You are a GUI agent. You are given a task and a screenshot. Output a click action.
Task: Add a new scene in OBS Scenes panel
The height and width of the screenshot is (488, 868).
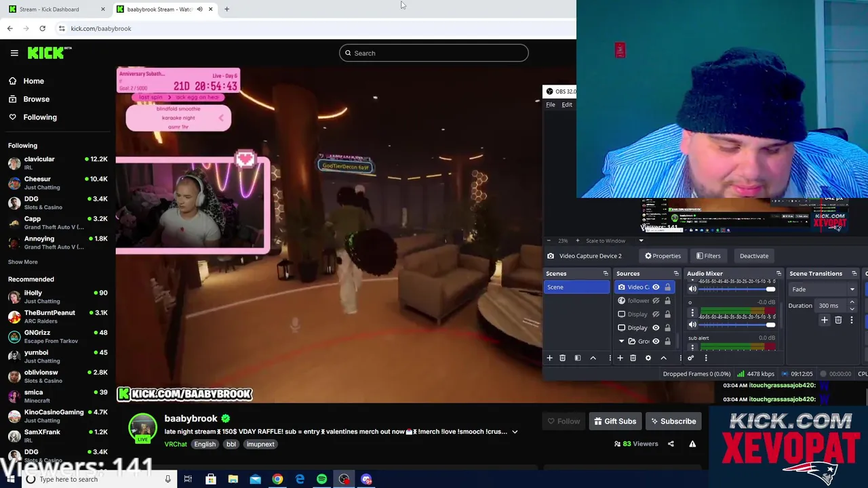tap(549, 358)
